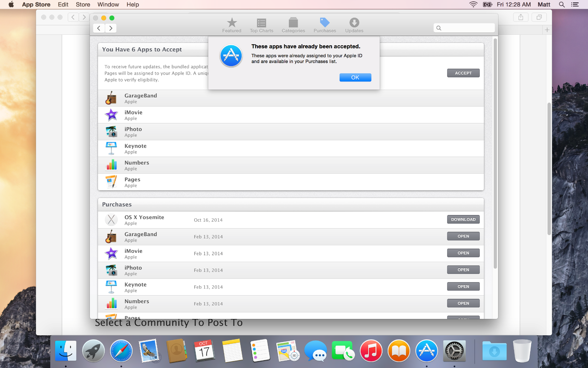Screen dimensions: 588x368
Task: Click the Keynote icon in Purchases
Action: pyautogui.click(x=111, y=287)
